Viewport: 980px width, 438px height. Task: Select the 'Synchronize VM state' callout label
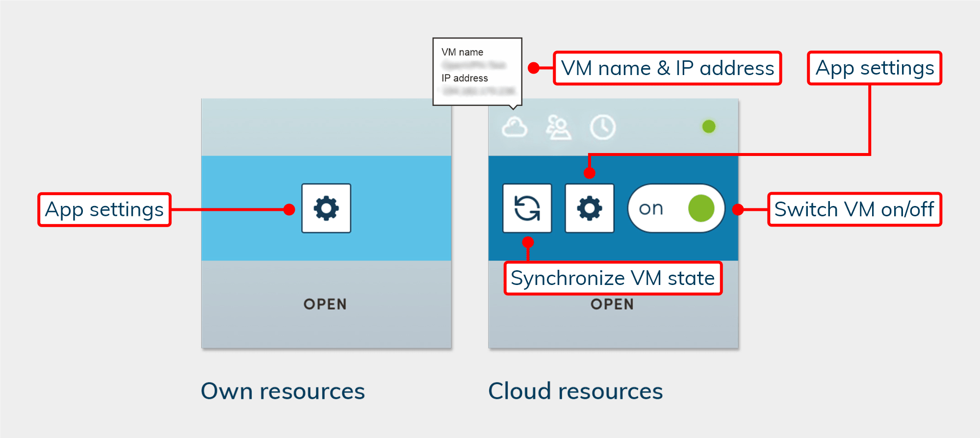point(613,278)
